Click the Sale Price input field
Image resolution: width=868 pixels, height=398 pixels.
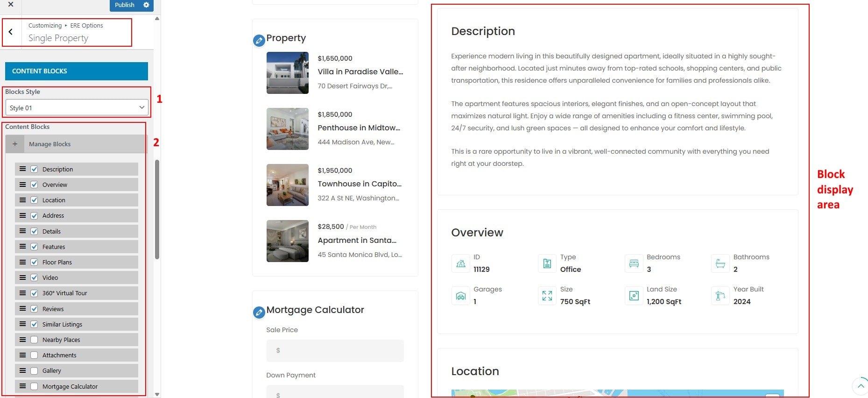(x=335, y=350)
